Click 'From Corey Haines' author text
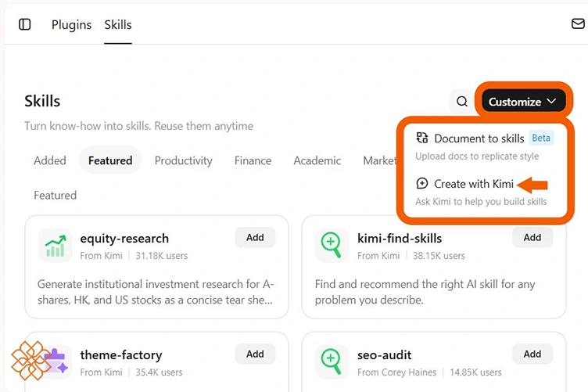 [x=396, y=372]
